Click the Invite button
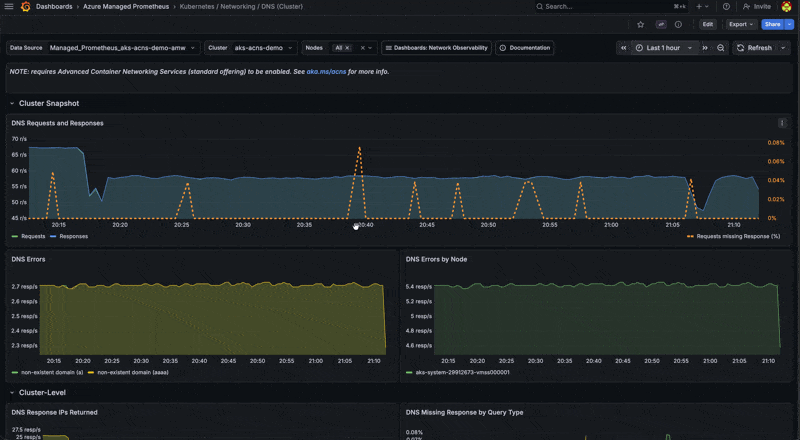This screenshot has width=800, height=440. [x=757, y=7]
